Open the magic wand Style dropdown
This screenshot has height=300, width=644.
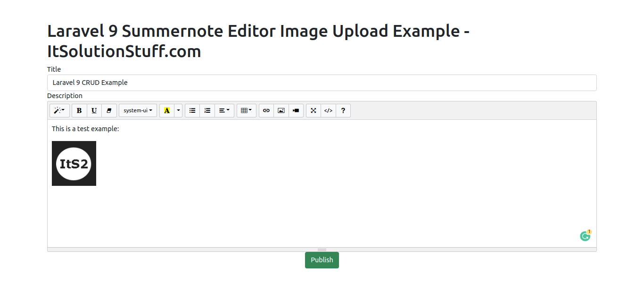click(x=59, y=110)
